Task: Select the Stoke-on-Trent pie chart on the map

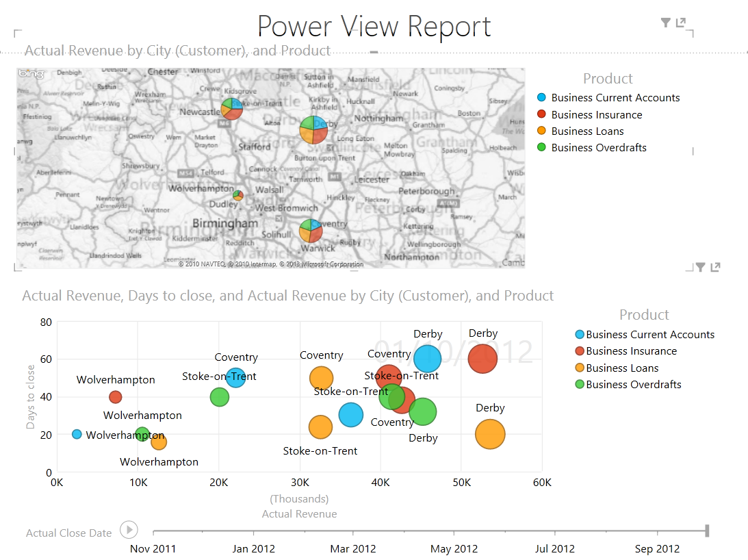Action: [x=232, y=109]
